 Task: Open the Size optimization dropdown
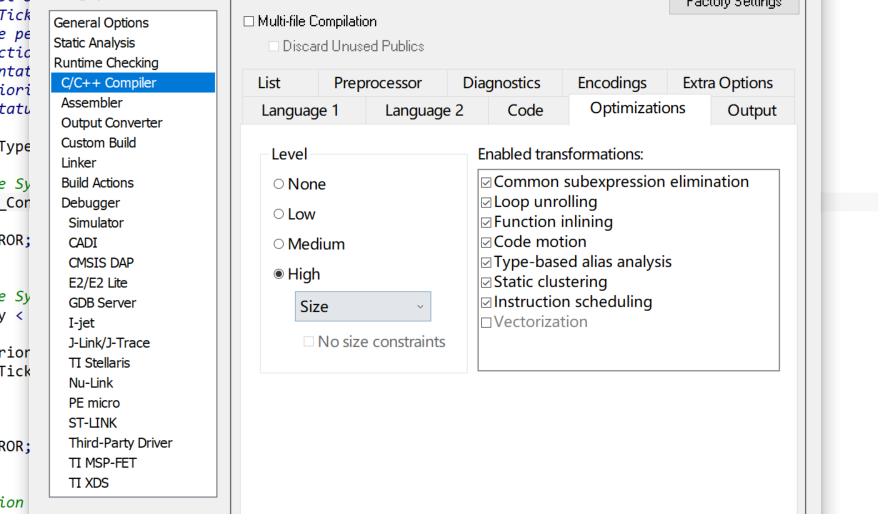(x=363, y=306)
